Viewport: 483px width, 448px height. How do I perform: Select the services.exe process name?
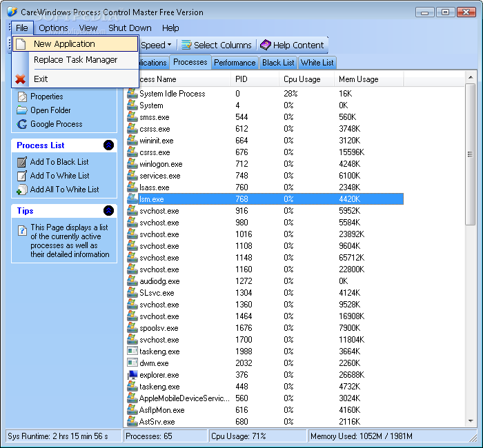(x=160, y=176)
